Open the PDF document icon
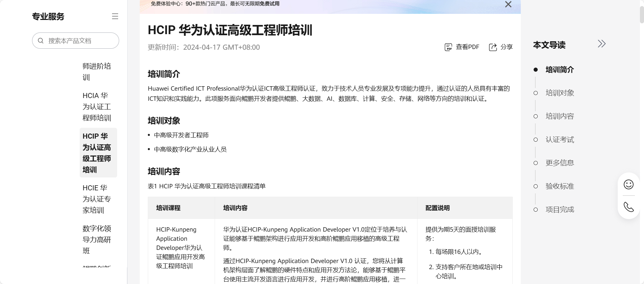This screenshot has height=284, width=644. point(448,47)
